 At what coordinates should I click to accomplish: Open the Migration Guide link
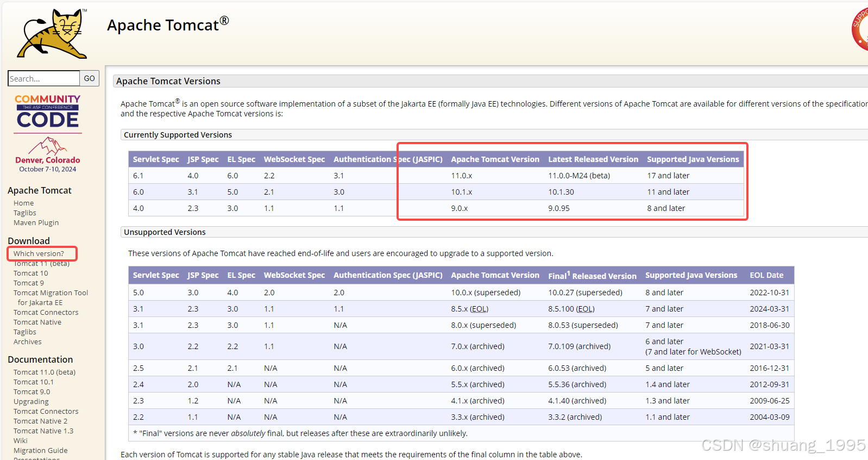click(x=41, y=450)
